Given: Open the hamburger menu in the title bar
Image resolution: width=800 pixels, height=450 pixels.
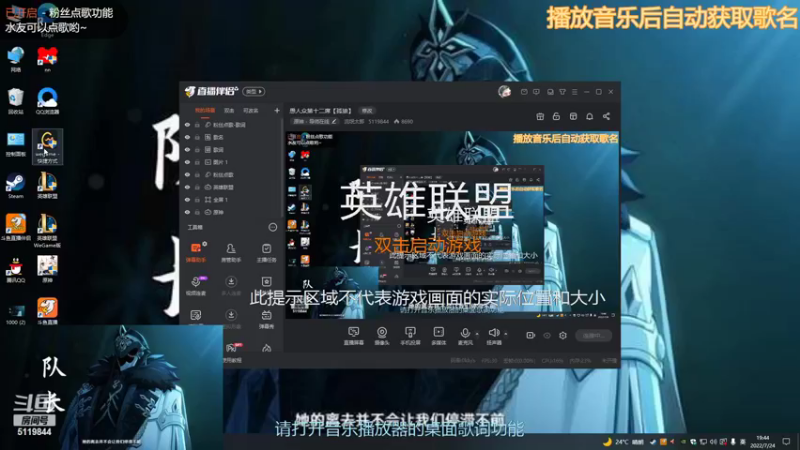Looking at the screenshot, I should tap(574, 92).
